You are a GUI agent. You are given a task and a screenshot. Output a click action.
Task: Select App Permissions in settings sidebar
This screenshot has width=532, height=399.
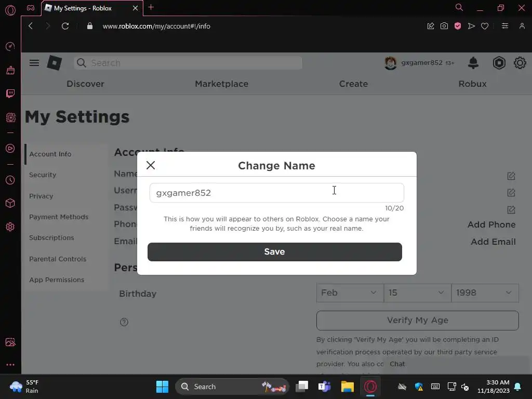point(66,280)
